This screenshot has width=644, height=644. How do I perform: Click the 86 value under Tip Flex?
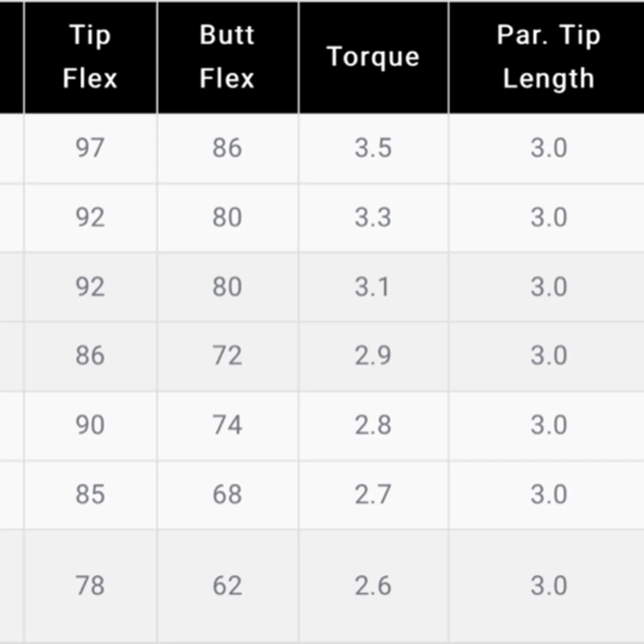click(x=90, y=355)
